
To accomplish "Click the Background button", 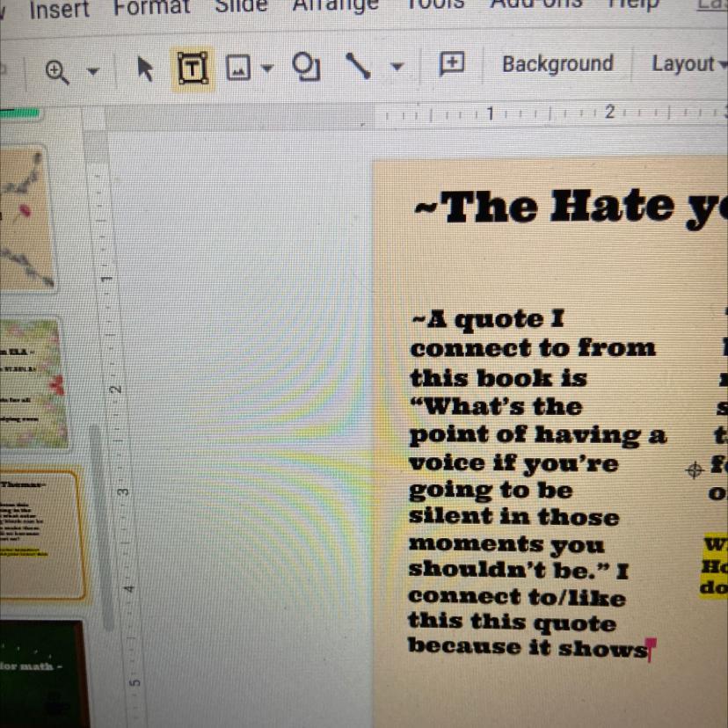I will (557, 63).
